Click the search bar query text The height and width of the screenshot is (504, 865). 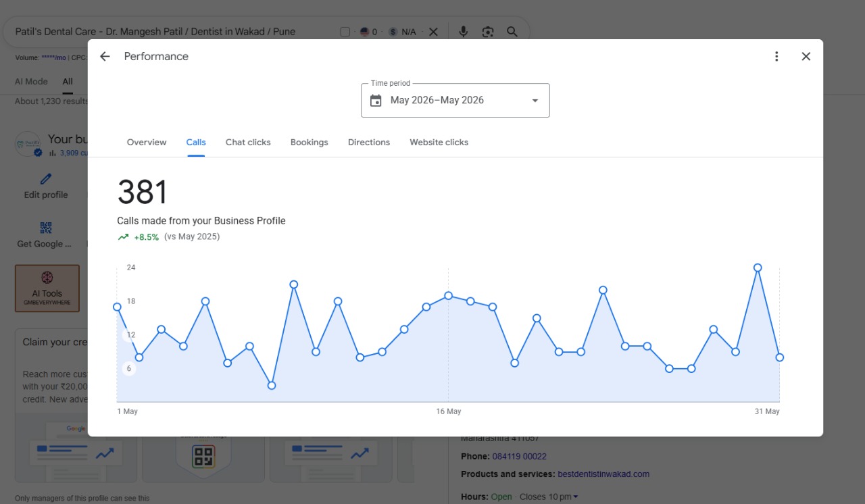point(155,32)
